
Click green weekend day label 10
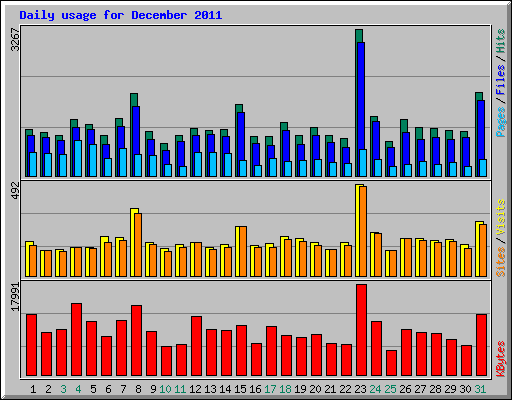pyautogui.click(x=165, y=389)
